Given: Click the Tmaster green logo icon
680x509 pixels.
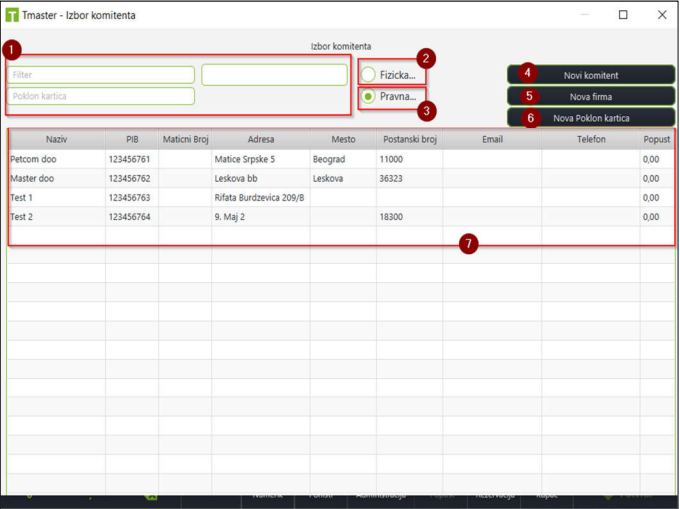Looking at the screenshot, I should pos(12,15).
